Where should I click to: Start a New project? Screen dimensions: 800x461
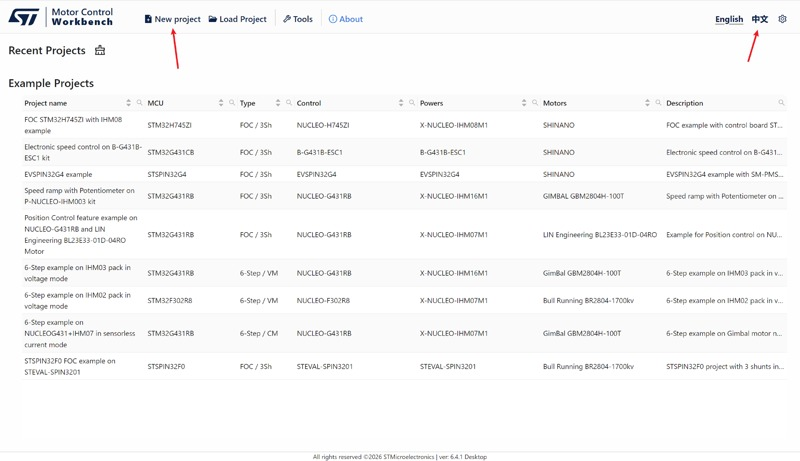(172, 19)
